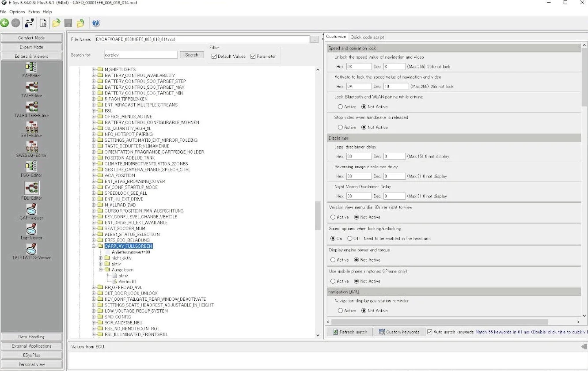Select Active for Use mobile phone ringtones
This screenshot has height=371, width=588.
(333, 281)
